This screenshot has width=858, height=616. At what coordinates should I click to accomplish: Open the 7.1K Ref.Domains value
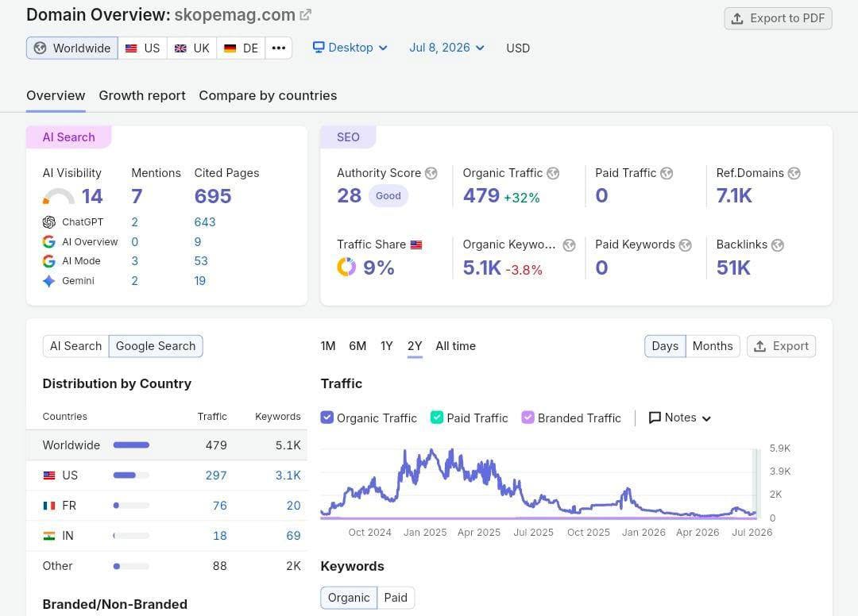point(734,196)
